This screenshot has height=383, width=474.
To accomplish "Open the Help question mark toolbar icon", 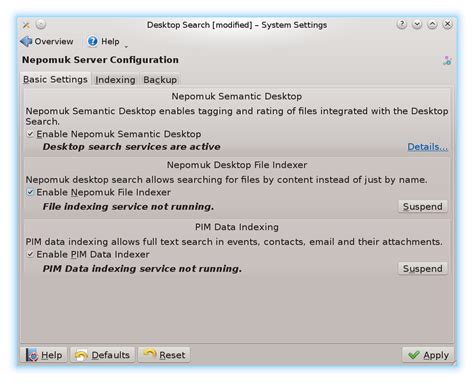I will click(92, 42).
